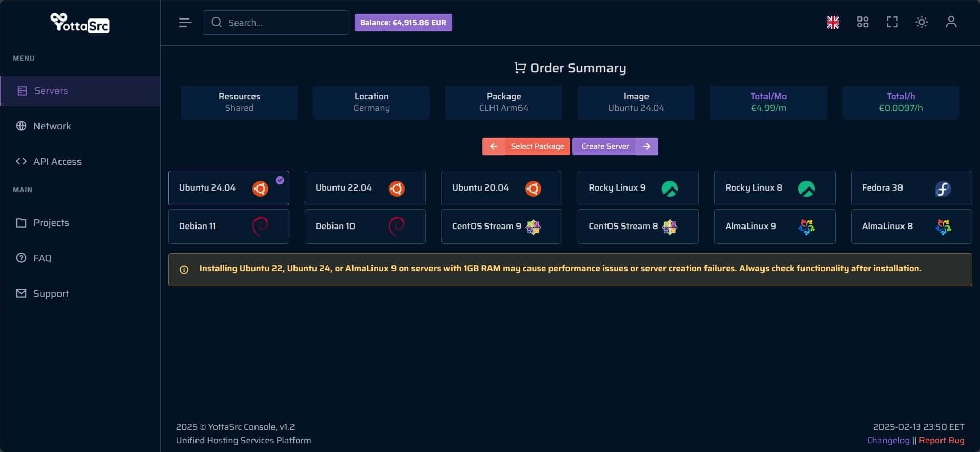The image size is (980, 452).
Task: Click the Rocky Linux 8 logo
Action: (x=806, y=189)
